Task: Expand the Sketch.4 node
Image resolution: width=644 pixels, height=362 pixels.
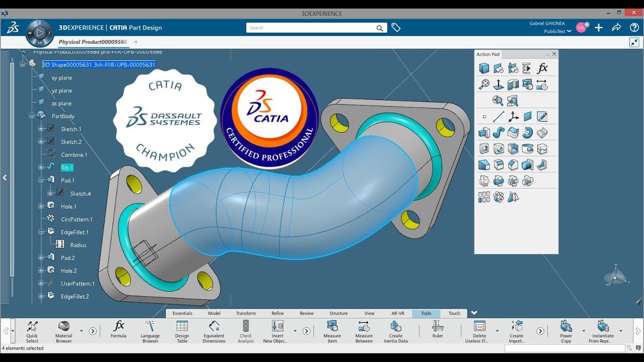Action: pos(50,193)
